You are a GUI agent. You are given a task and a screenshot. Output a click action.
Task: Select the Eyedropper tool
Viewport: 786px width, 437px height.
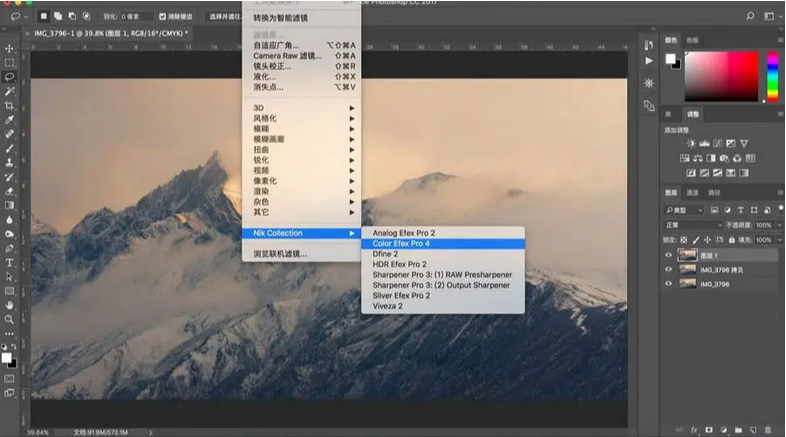coord(9,119)
